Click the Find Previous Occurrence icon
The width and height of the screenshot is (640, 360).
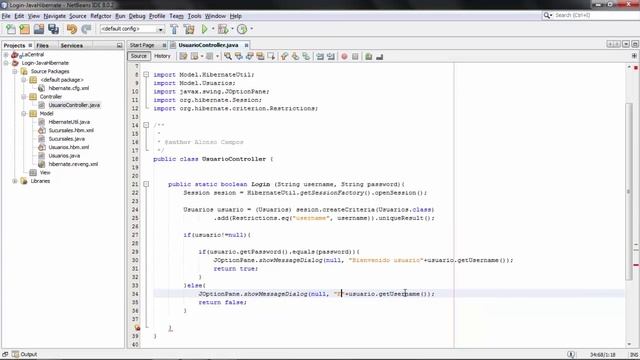click(x=239, y=56)
